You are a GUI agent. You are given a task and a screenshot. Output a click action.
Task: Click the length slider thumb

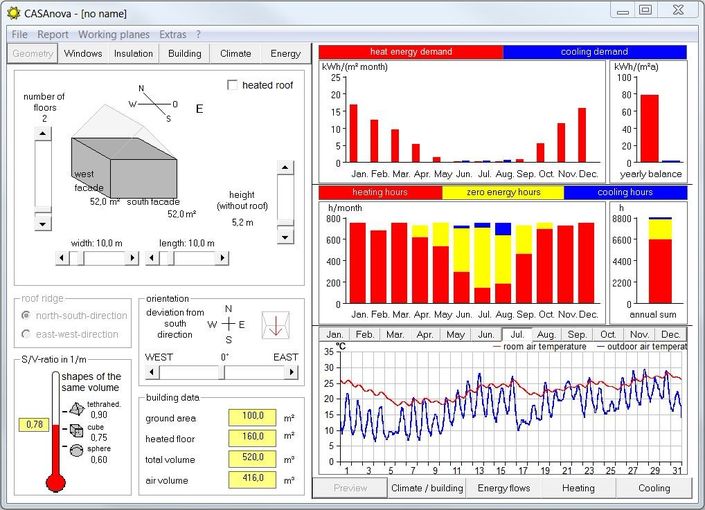pyautogui.click(x=171, y=258)
